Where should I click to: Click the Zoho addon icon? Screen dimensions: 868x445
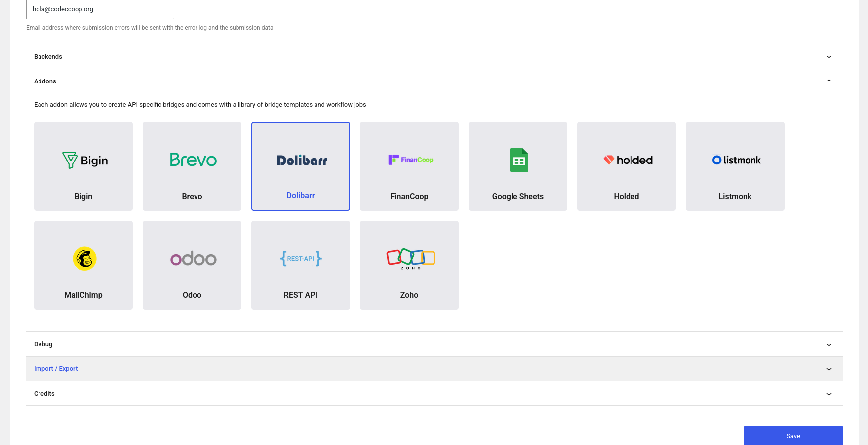tap(409, 259)
